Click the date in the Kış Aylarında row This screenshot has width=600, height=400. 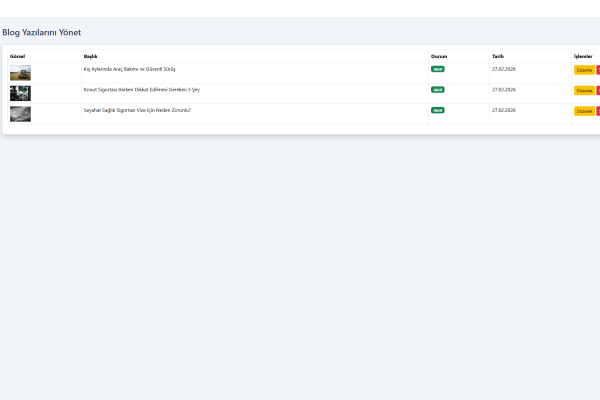pos(503,69)
